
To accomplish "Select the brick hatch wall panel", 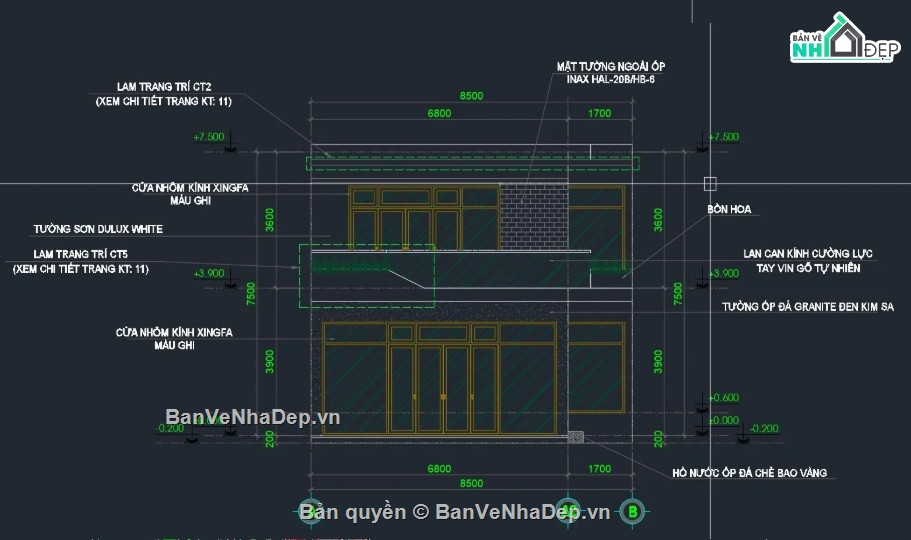I will 534,217.
